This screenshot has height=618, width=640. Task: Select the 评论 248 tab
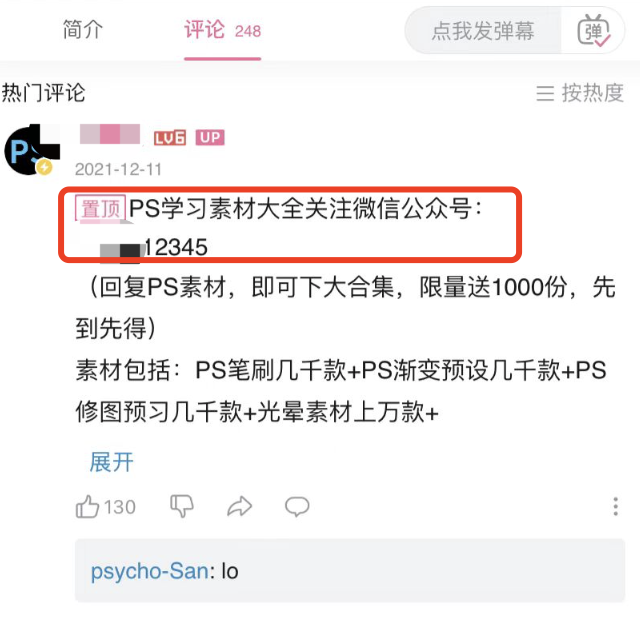pos(222,30)
